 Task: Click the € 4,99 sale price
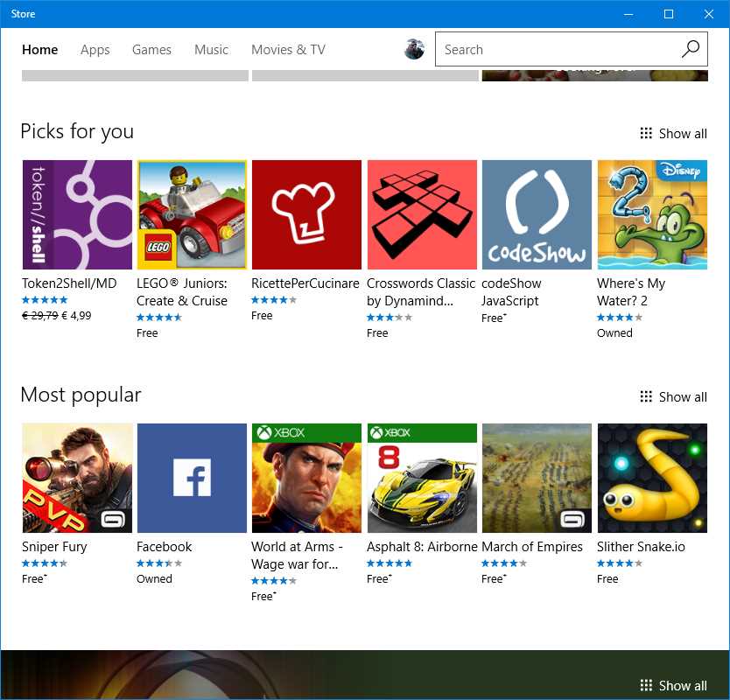tap(76, 316)
